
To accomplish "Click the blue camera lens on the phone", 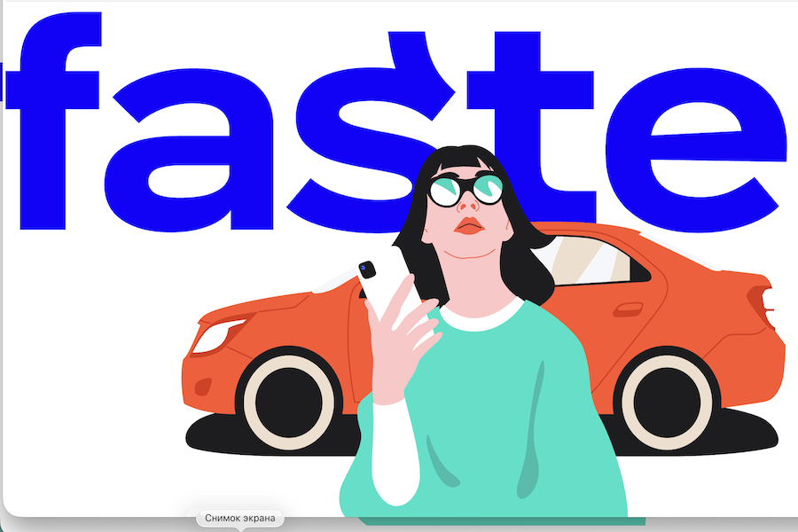I will coord(364,267).
